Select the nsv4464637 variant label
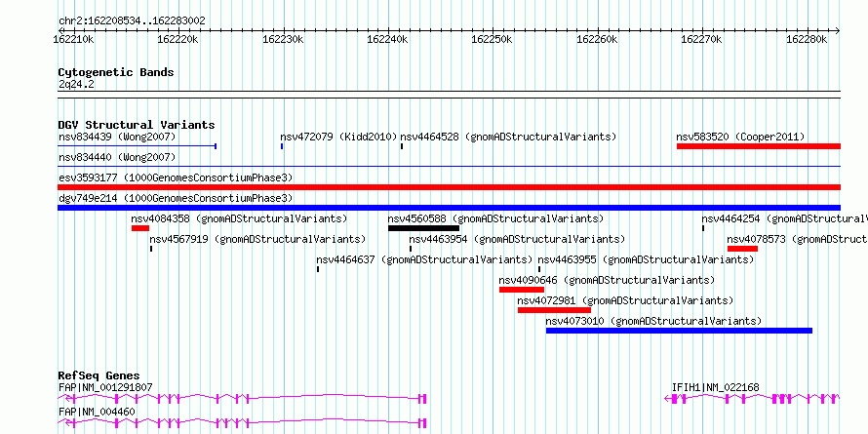This screenshot has width=868, height=434. pos(424,259)
